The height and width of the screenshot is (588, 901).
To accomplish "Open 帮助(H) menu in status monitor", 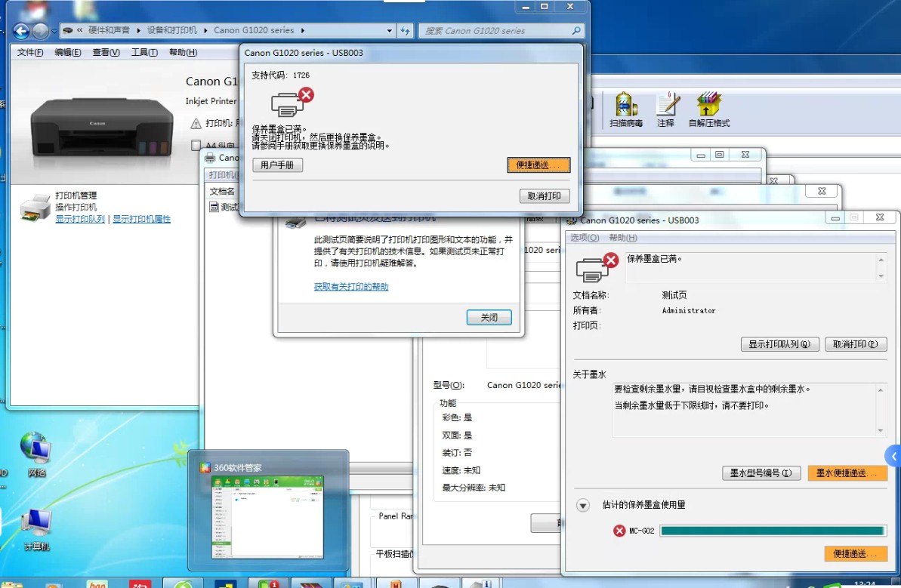I will [623, 238].
